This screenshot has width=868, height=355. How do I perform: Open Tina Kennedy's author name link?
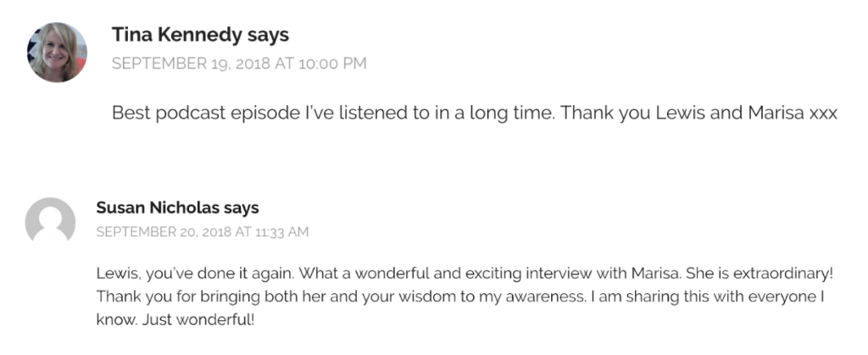(177, 35)
